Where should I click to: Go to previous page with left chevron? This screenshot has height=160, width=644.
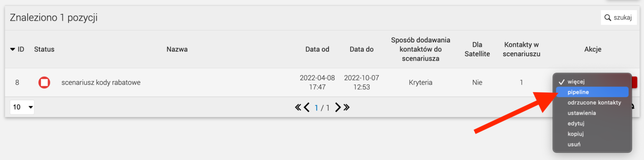307,107
